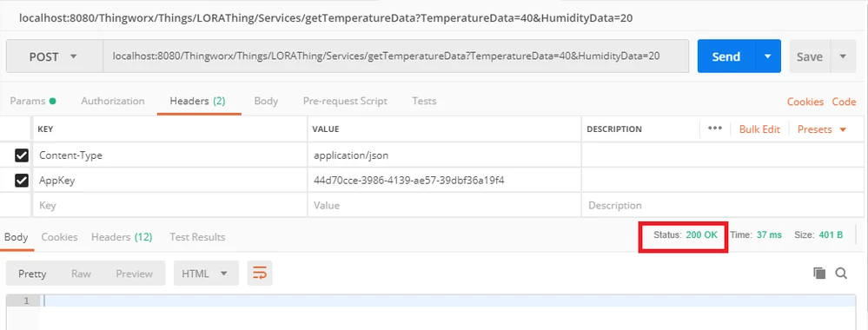Toggle the wrap lines icon in response toolbar
Image resolution: width=868 pixels, height=330 pixels.
pos(260,274)
